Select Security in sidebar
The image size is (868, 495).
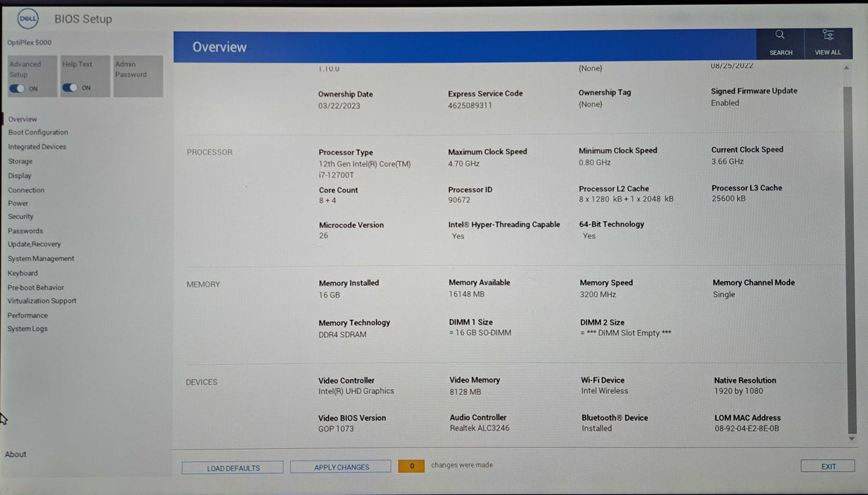[x=21, y=216]
